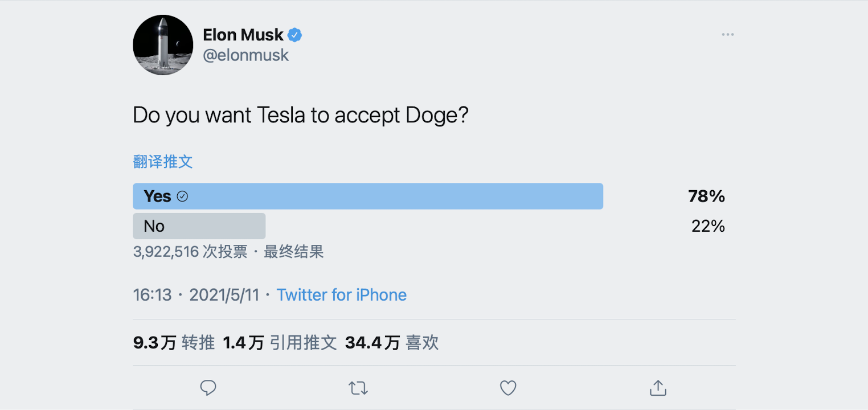Image resolution: width=868 pixels, height=410 pixels.
Task: Open the three-dot more options menu
Action: 727,34
